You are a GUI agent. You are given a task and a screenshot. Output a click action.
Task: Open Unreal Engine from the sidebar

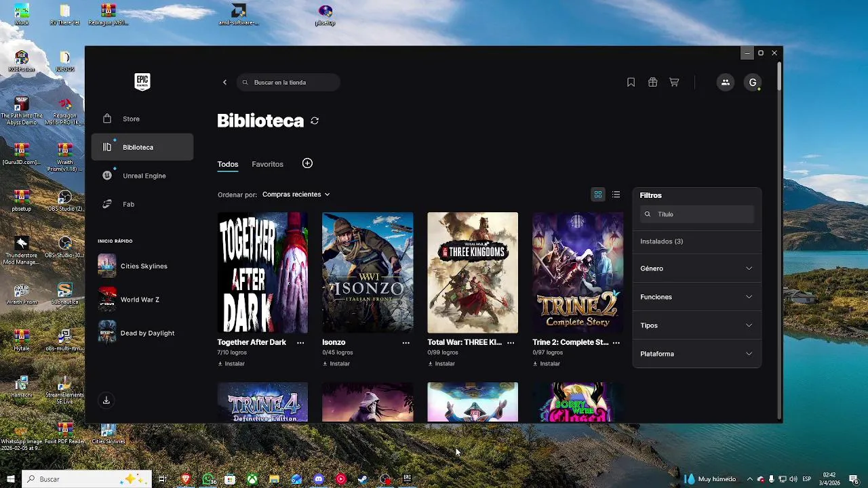(x=142, y=176)
